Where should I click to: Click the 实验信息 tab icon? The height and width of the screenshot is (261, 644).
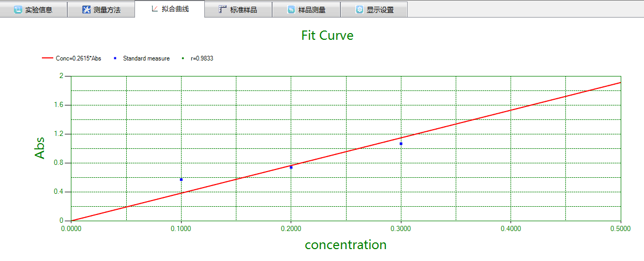point(18,9)
